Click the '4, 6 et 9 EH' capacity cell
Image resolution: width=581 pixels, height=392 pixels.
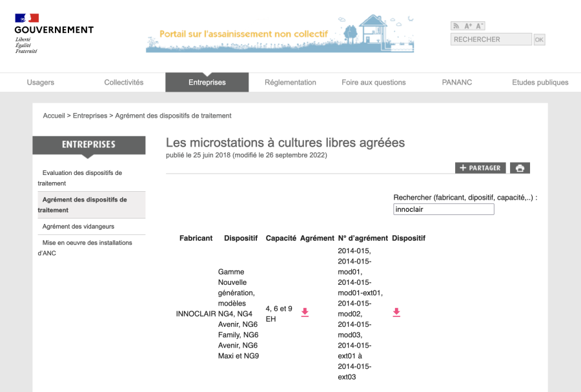279,314
